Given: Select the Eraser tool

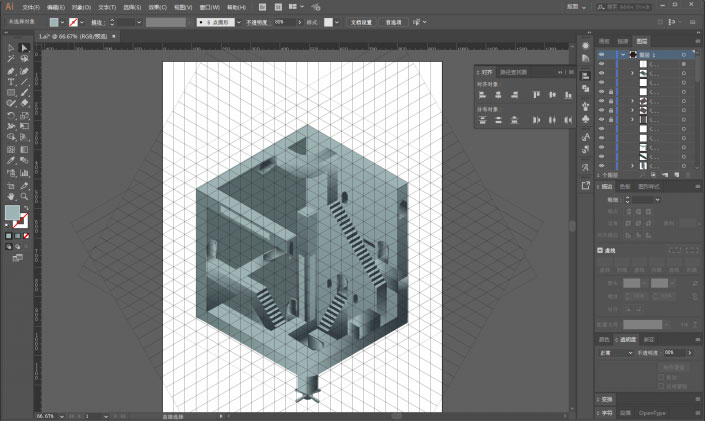Looking at the screenshot, I should coord(24,103).
